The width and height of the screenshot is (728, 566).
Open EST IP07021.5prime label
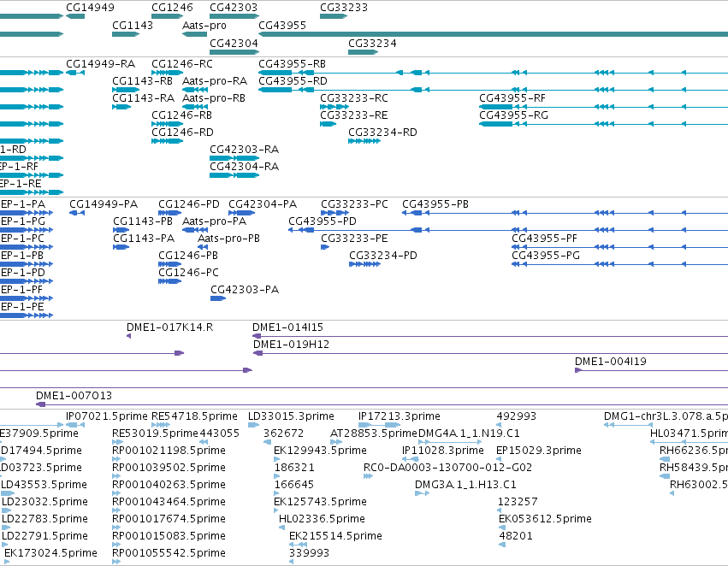(x=107, y=416)
